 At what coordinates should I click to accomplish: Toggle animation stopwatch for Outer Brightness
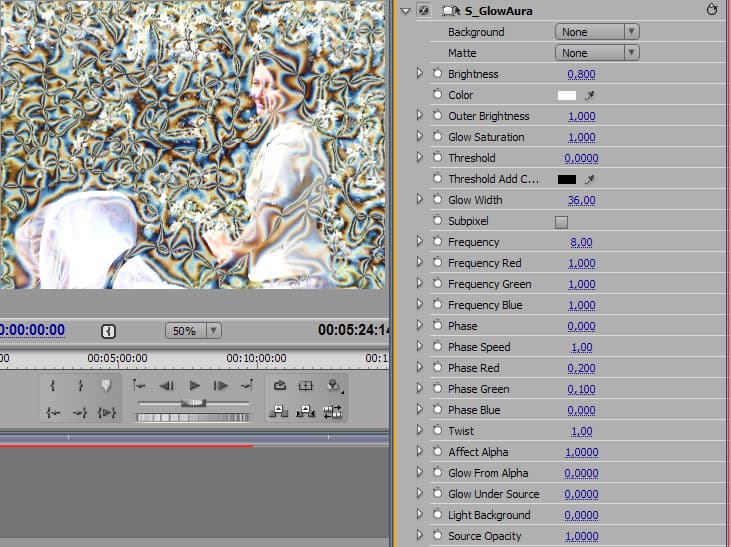(x=437, y=116)
